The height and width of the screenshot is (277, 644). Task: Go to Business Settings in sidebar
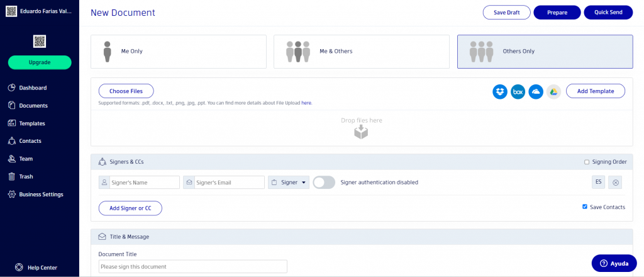tap(41, 195)
